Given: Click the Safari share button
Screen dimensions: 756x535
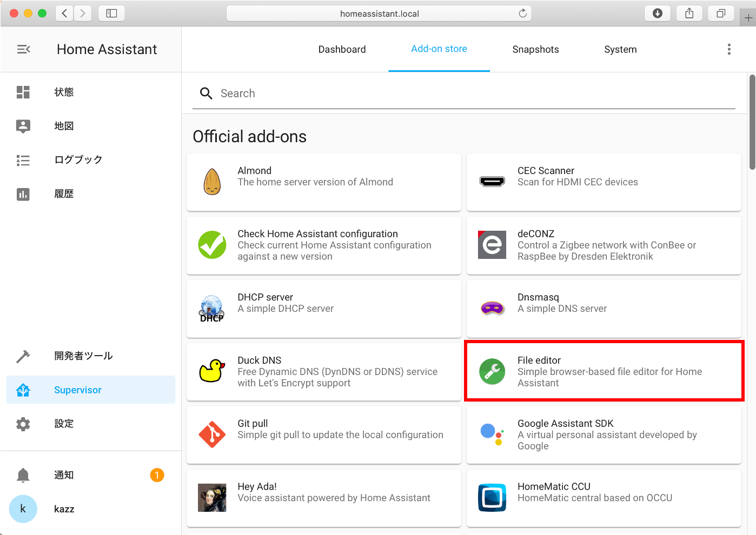Looking at the screenshot, I should [x=689, y=14].
